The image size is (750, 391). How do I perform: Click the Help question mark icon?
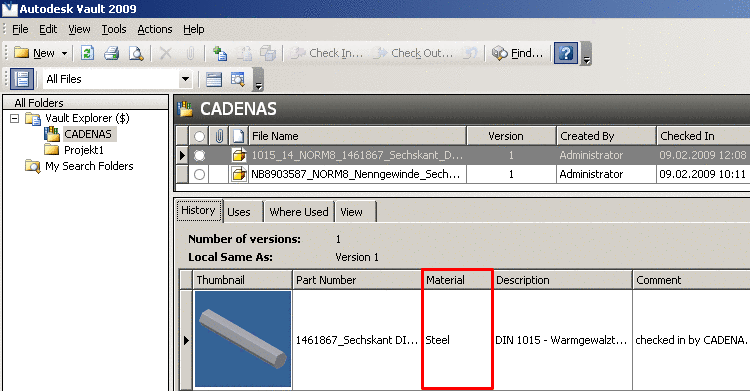(566, 53)
